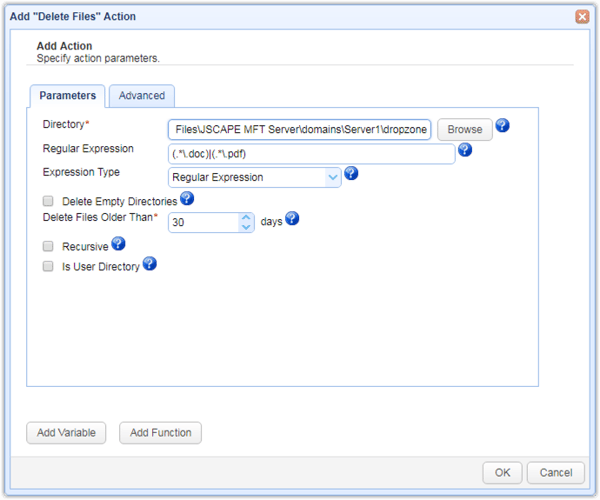The width and height of the screenshot is (600, 500).
Task: Open help icon next to Directory Browse button
Action: tap(502, 125)
